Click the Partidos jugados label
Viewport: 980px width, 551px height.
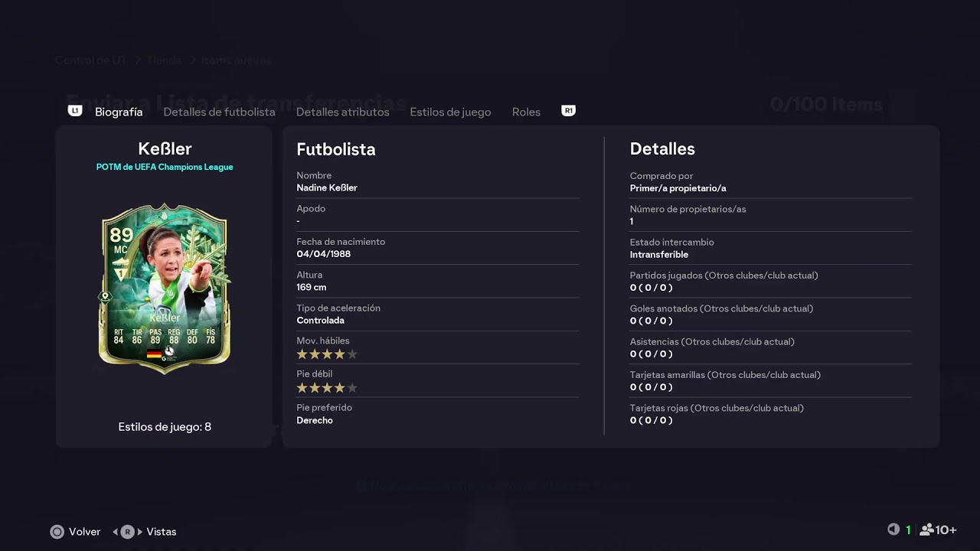724,275
